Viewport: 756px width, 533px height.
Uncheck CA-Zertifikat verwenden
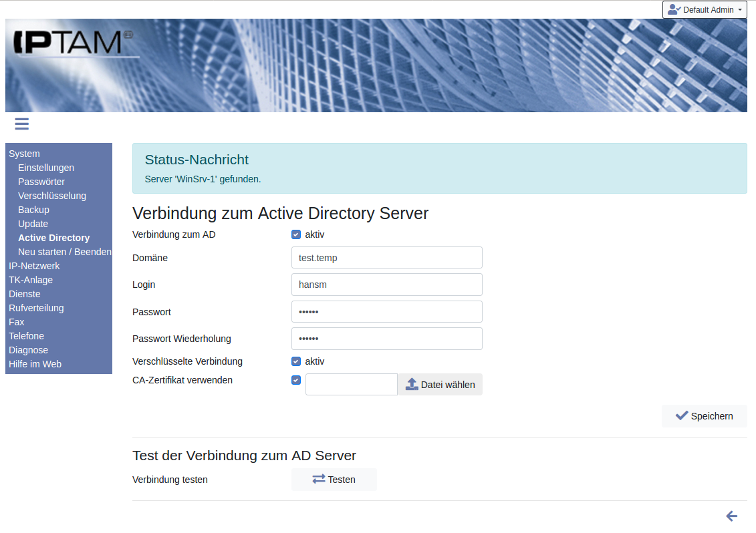pos(296,381)
